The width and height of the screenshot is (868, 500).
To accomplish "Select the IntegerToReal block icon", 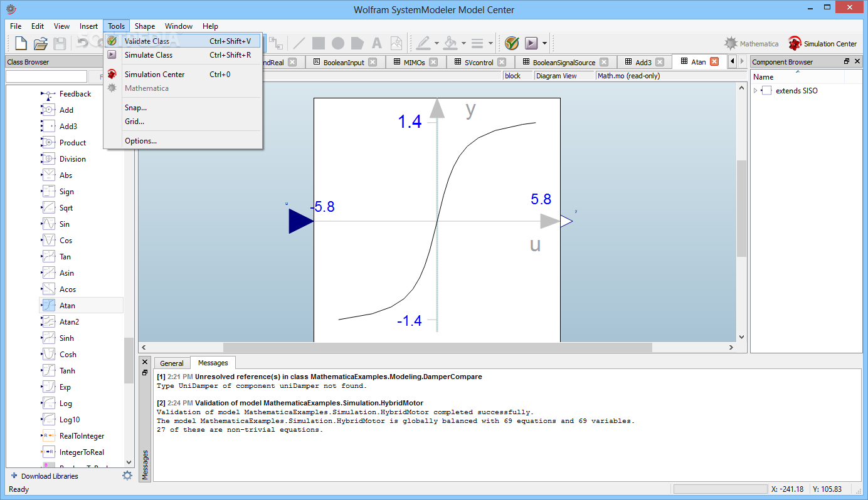I will click(49, 452).
